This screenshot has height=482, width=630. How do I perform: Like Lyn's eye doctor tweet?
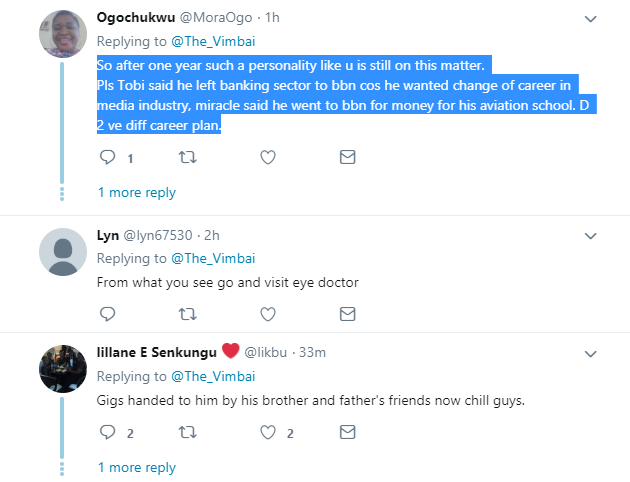tap(267, 314)
